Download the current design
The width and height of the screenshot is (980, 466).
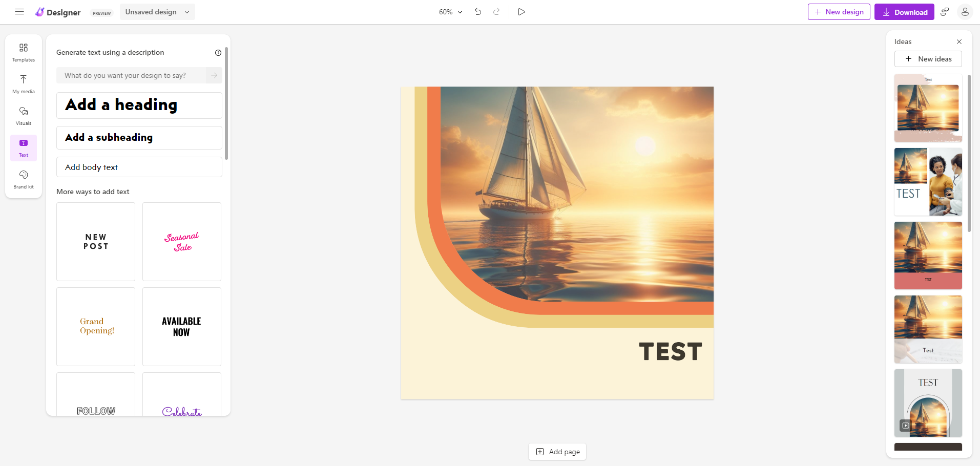click(x=904, y=11)
